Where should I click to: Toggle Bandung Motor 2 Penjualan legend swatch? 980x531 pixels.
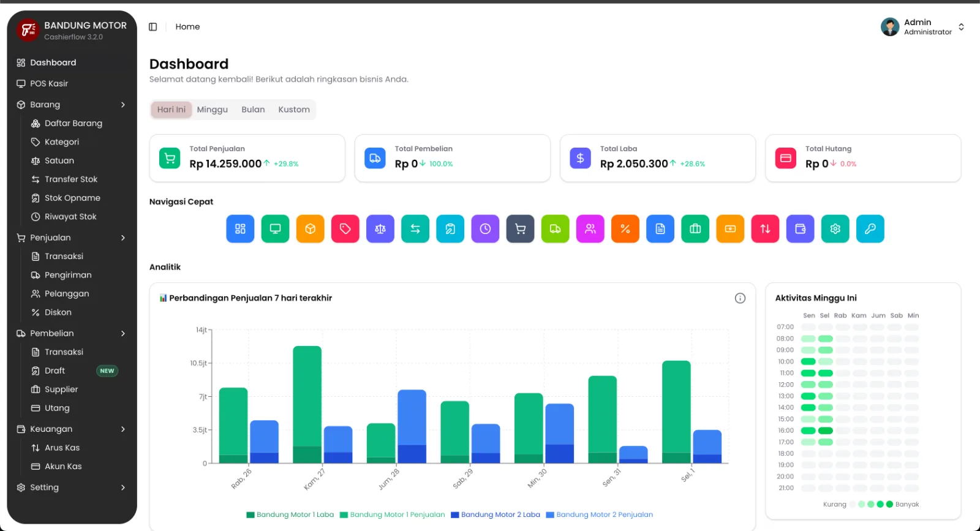click(550, 515)
